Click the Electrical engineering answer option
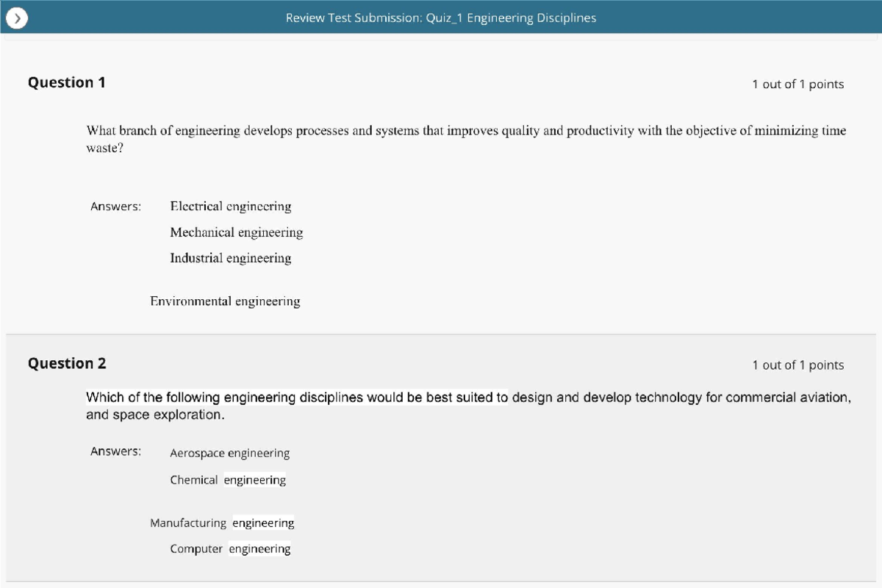This screenshot has width=882, height=588. (231, 207)
